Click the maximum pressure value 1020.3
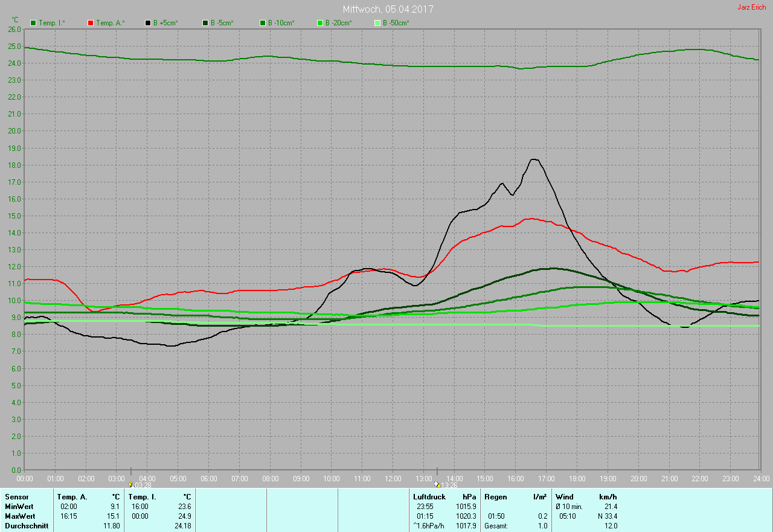The image size is (773, 532). click(x=466, y=516)
